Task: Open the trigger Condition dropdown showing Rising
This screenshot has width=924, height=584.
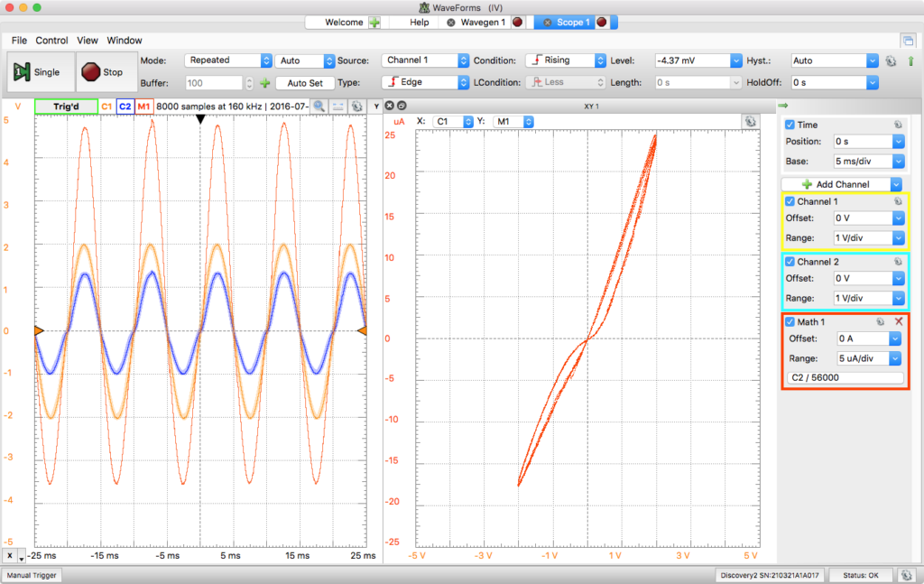Action: pyautogui.click(x=564, y=60)
